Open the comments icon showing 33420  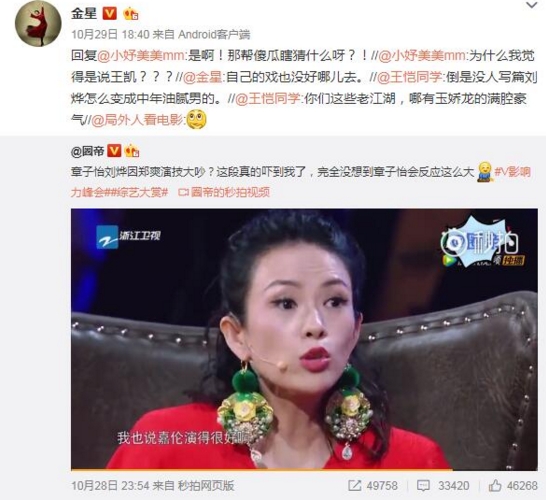tap(443, 486)
